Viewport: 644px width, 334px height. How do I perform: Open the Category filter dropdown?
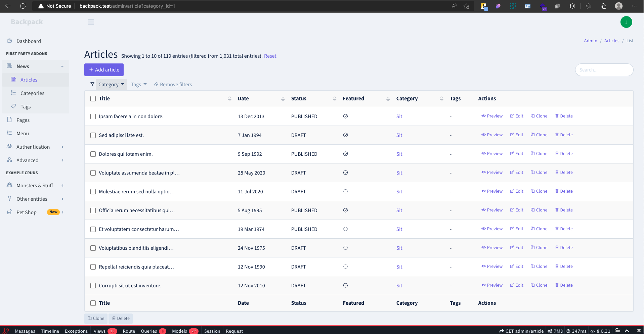coord(111,84)
